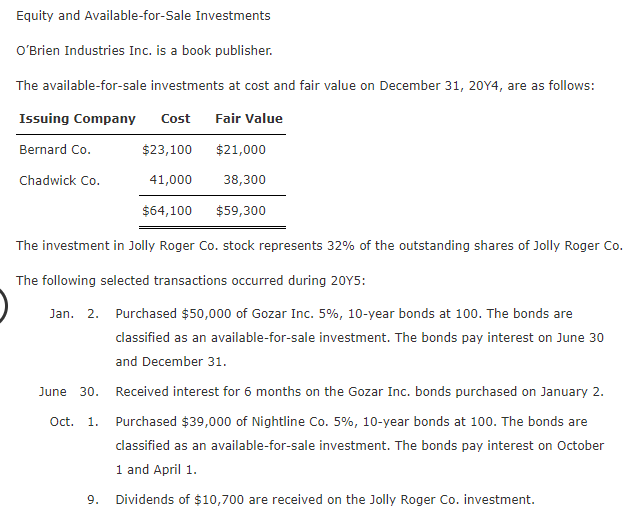The image size is (643, 517).
Task: Click the Issuing Company column header
Action: 77,118
